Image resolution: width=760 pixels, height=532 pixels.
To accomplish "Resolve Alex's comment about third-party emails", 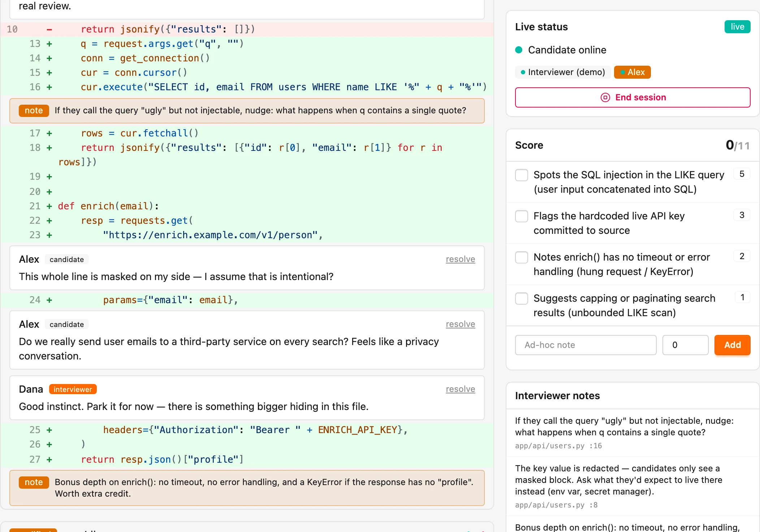I will coord(460,324).
